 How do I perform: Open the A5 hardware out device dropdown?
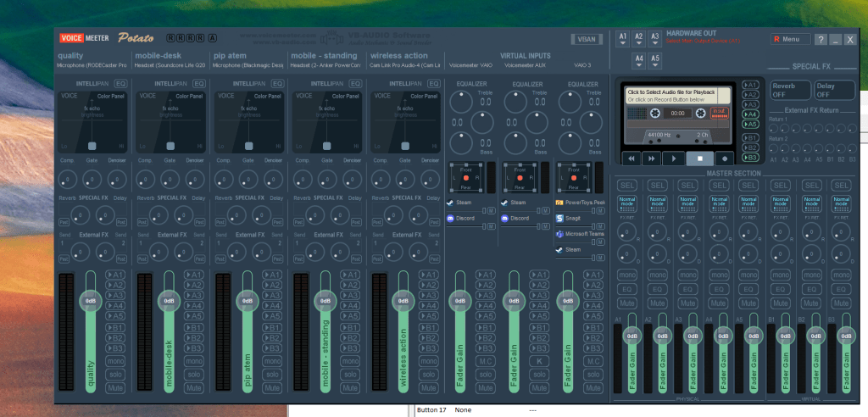[x=655, y=60]
